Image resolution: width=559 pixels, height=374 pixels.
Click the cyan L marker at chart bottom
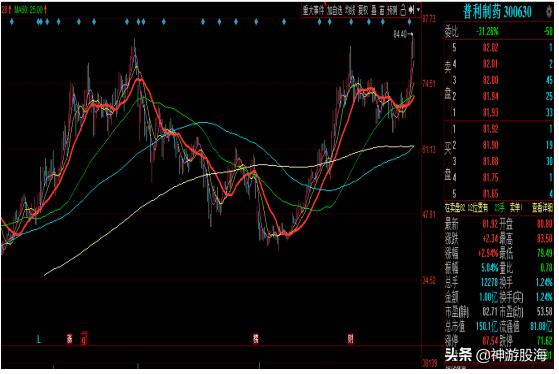39,339
